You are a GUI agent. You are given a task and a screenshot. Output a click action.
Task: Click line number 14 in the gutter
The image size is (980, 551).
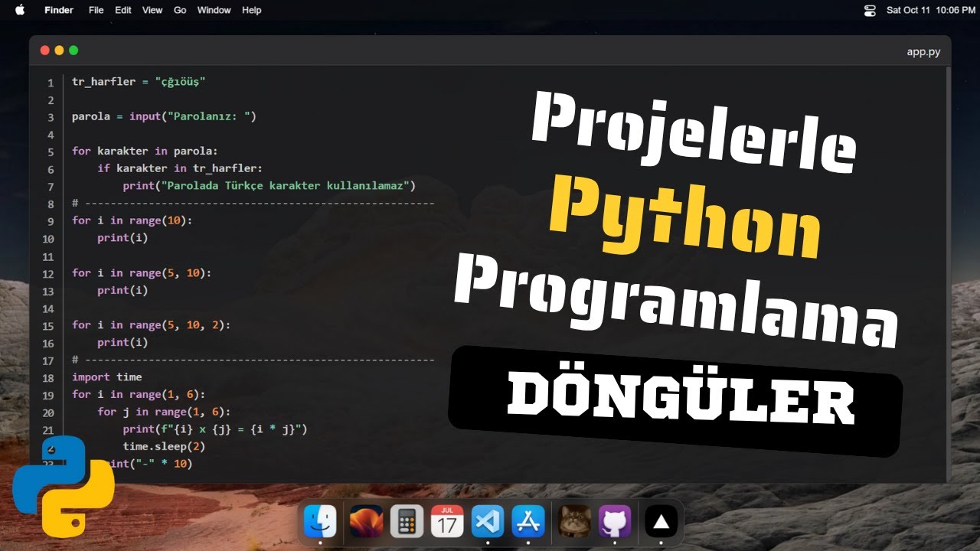(x=48, y=308)
